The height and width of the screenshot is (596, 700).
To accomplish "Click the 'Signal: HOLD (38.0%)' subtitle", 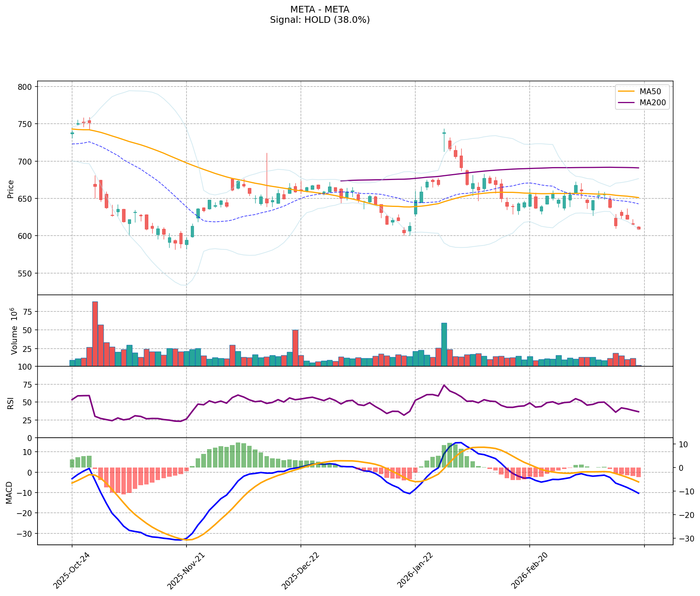I will [320, 20].
